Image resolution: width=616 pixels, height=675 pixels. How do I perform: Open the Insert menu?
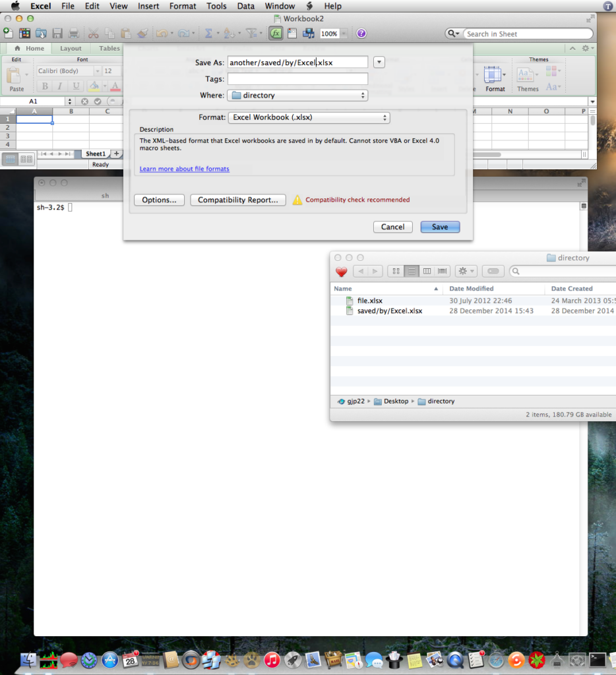point(148,6)
